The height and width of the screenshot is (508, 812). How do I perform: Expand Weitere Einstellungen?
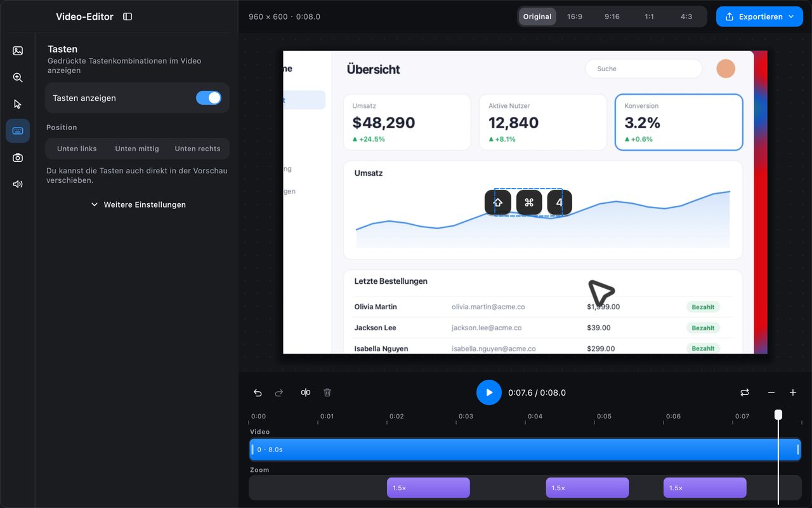tap(138, 204)
